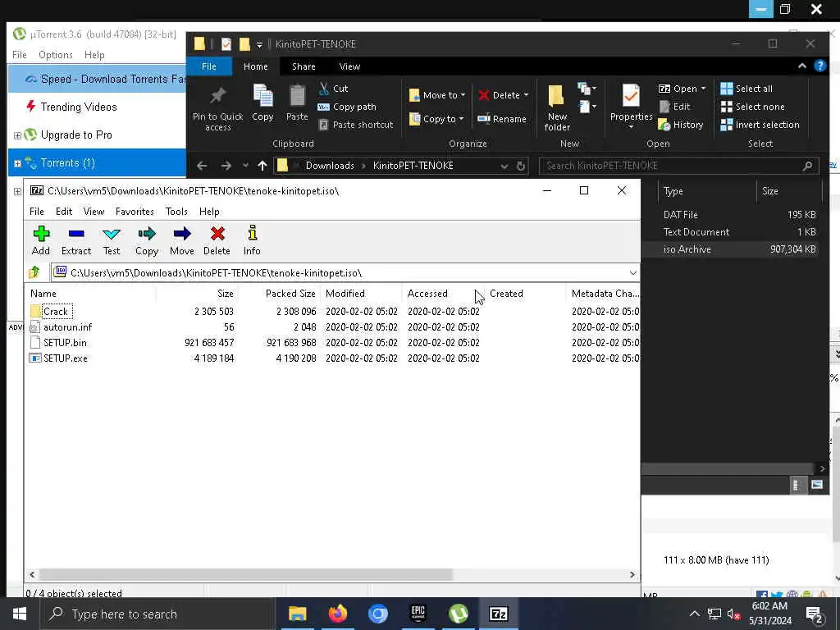Click Speed - Download Torrents Faster item

(x=98, y=79)
